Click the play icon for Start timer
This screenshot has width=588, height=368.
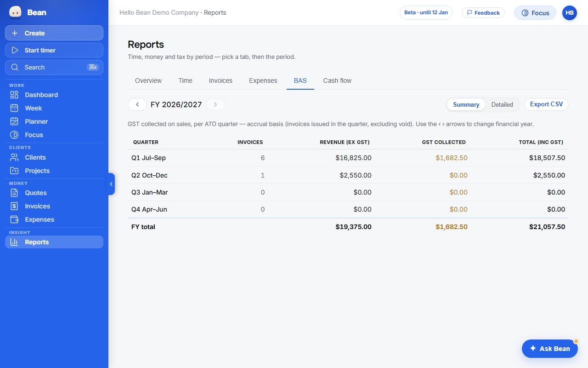tap(15, 50)
